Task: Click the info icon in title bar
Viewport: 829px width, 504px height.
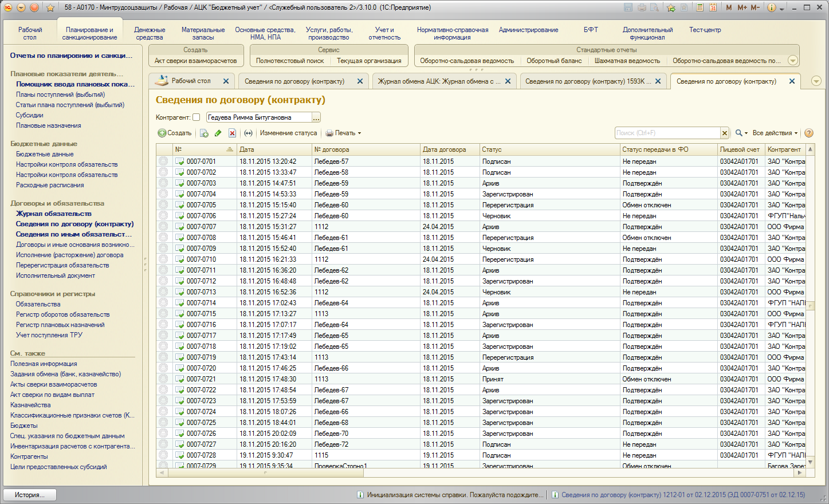Action: (x=771, y=7)
